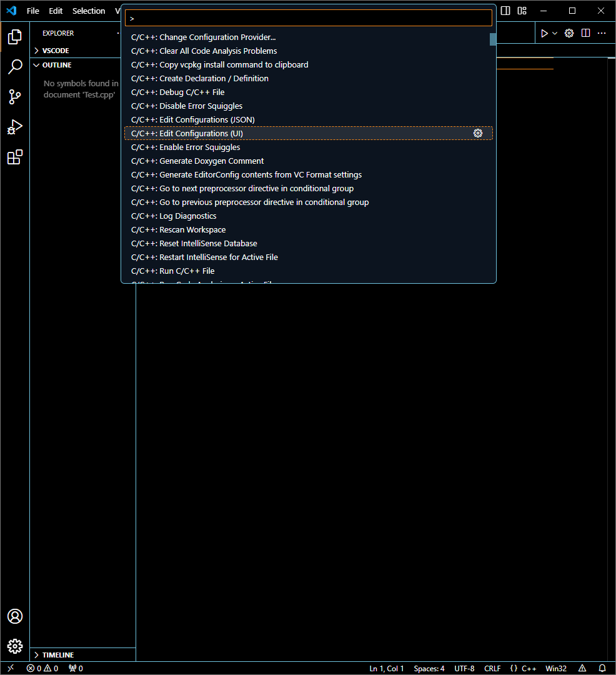Select C/C++: Rescan Workspace

click(x=309, y=230)
